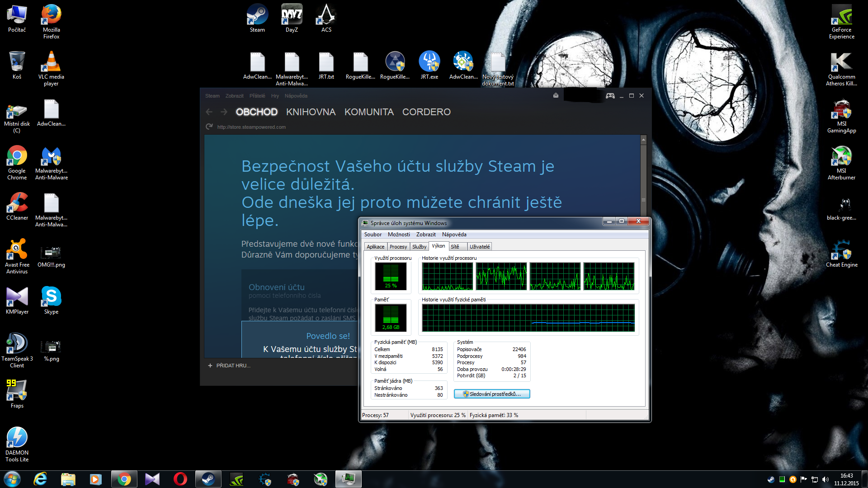Go to the KNIHOVNA section in Steam
The image size is (868, 488).
pos(311,112)
